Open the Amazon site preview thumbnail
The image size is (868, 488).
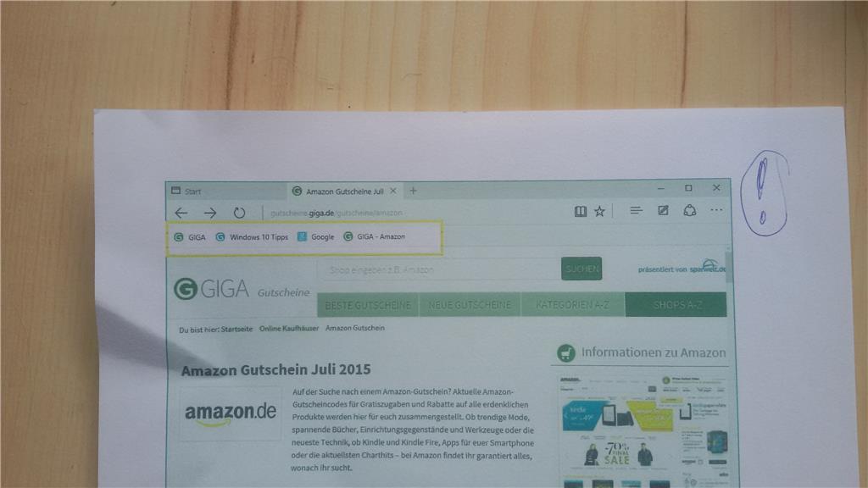(644, 430)
